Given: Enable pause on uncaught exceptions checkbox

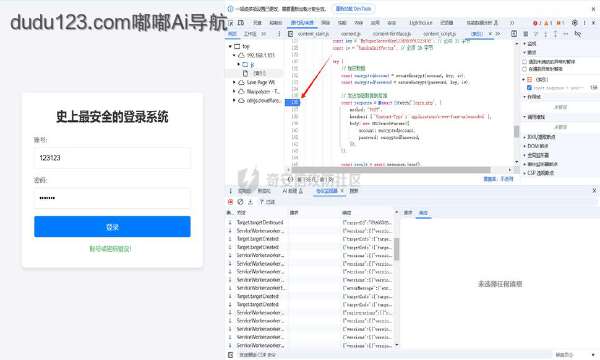Looking at the screenshot, I should [525, 62].
